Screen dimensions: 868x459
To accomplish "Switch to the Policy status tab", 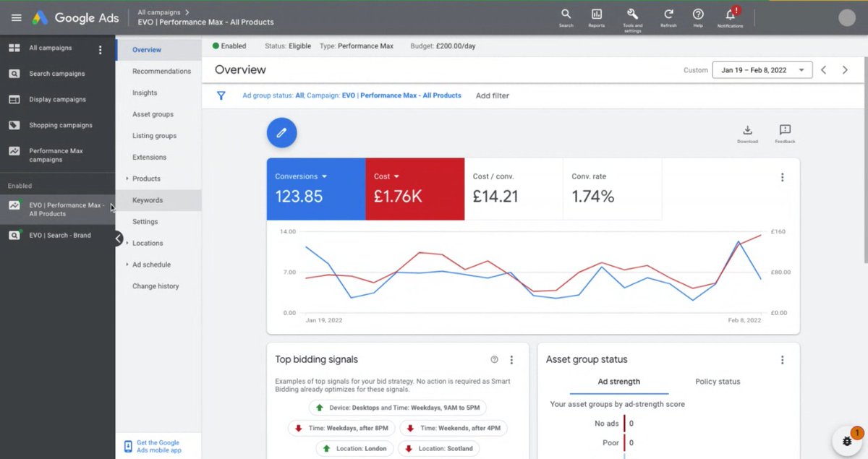I will coord(717,382).
